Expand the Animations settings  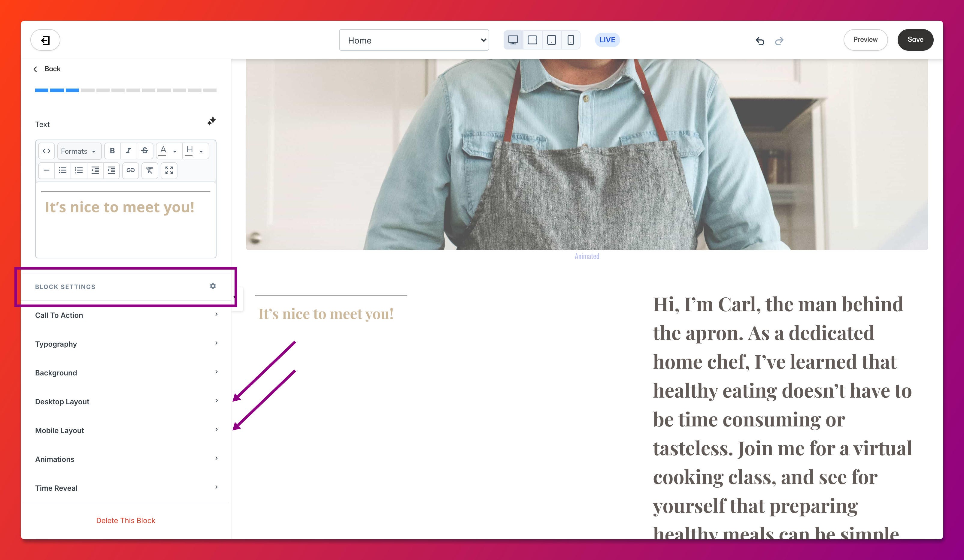point(126,459)
